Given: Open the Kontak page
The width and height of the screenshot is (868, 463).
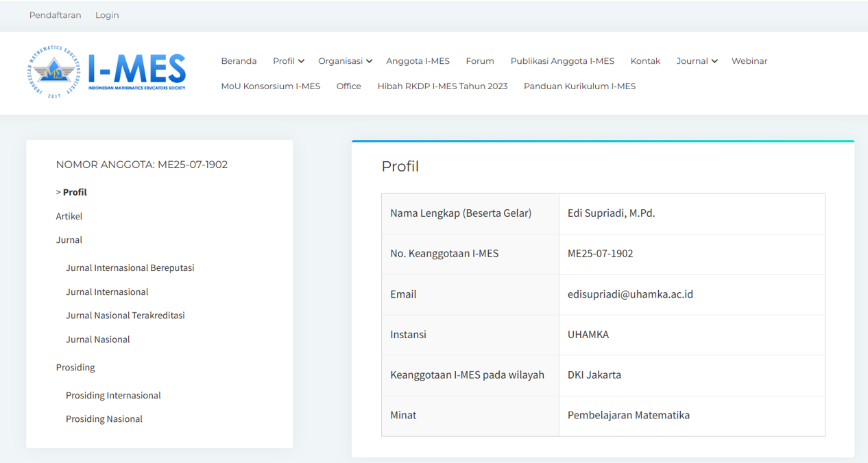Looking at the screenshot, I should tap(645, 61).
